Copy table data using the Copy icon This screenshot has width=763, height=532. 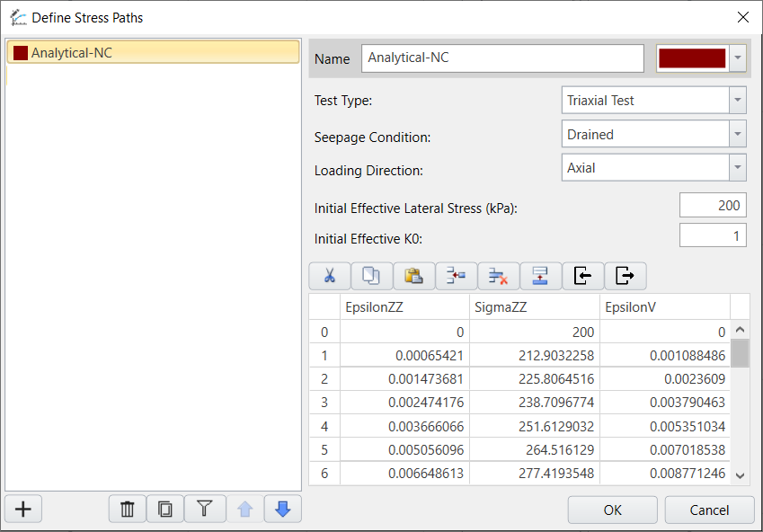pyautogui.click(x=371, y=276)
